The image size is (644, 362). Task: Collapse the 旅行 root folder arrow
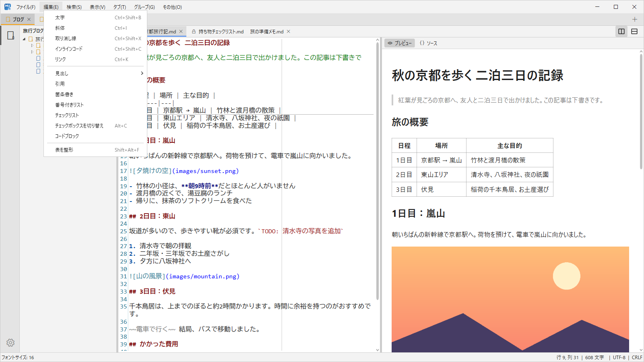coord(24,39)
